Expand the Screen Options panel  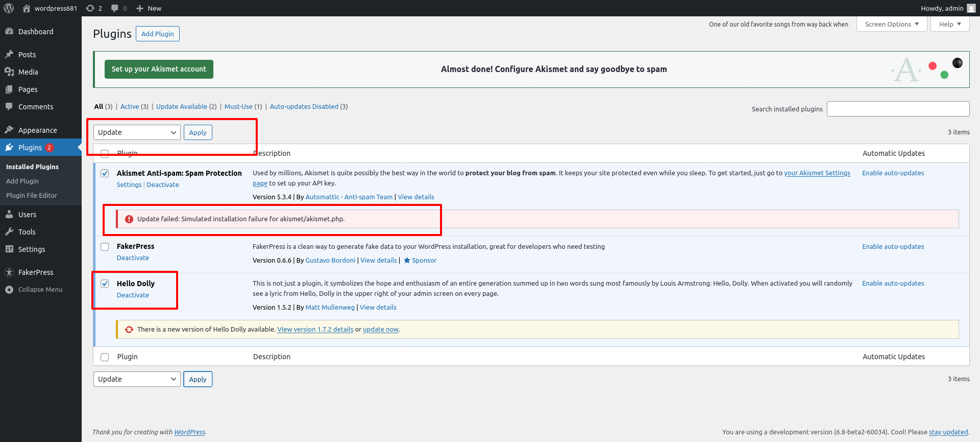point(892,24)
